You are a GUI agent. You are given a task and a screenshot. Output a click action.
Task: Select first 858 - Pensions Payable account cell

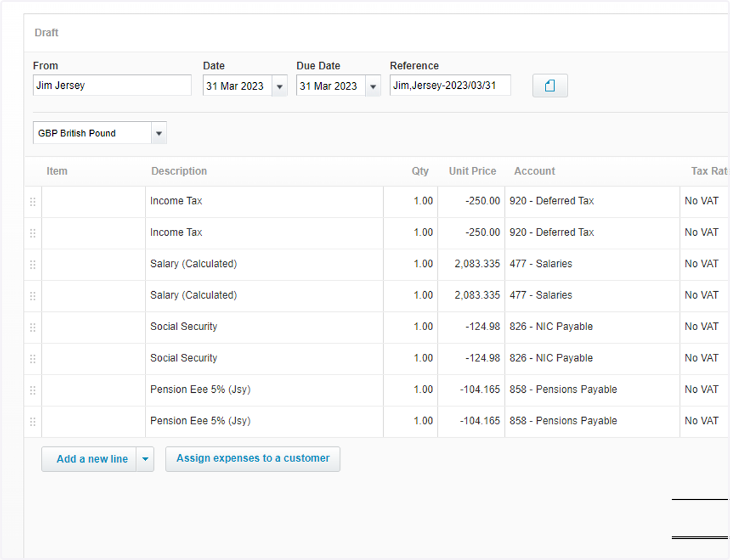tap(592, 390)
